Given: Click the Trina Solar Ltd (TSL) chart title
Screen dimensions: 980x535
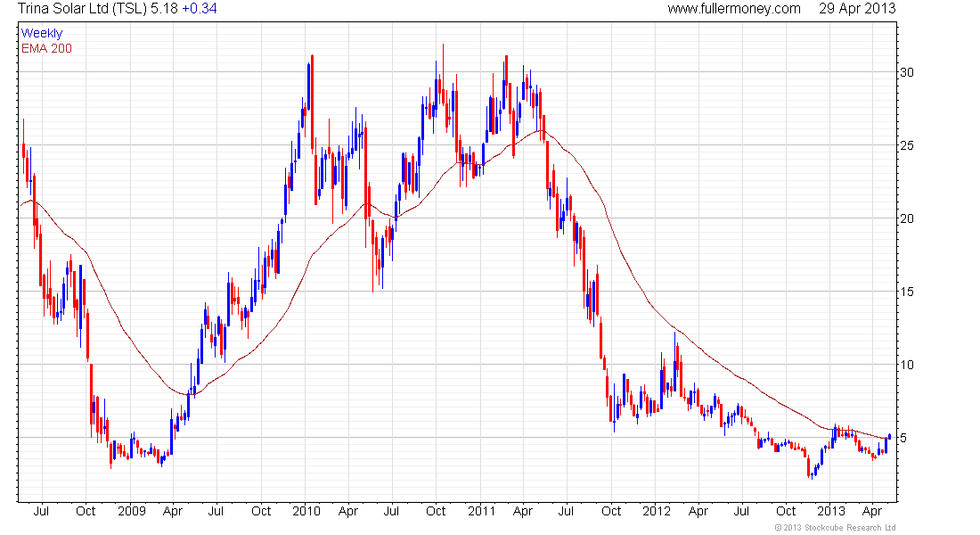Looking at the screenshot, I should (81, 9).
